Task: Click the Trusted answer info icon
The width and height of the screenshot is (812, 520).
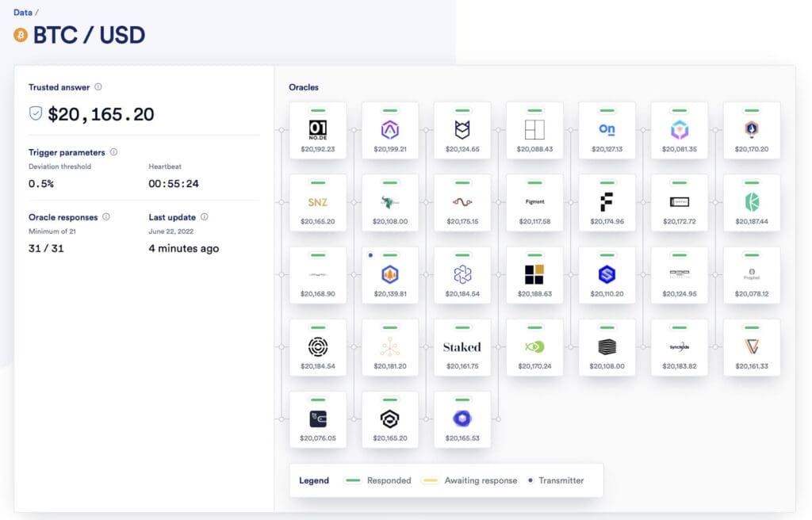Action: point(98,87)
